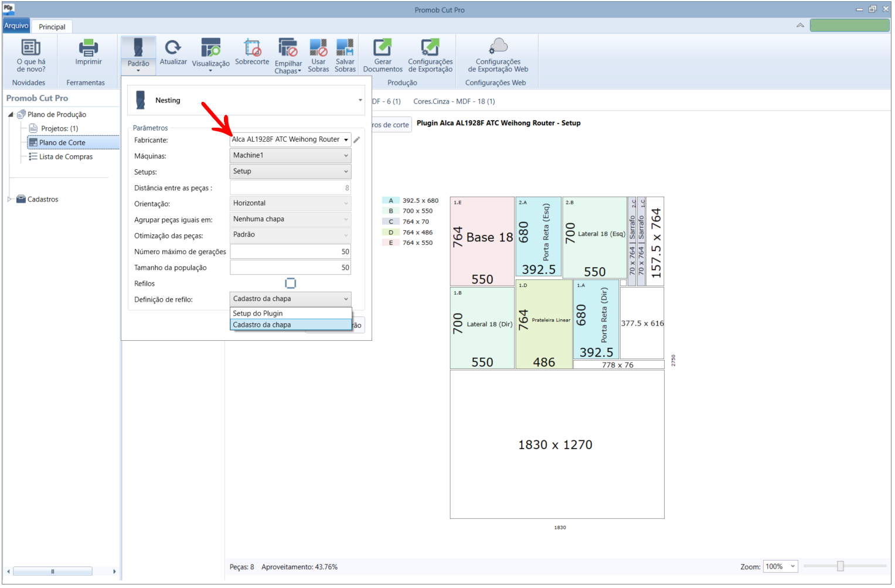
Task: Open the Otimização das peças dropdown
Action: (x=291, y=235)
